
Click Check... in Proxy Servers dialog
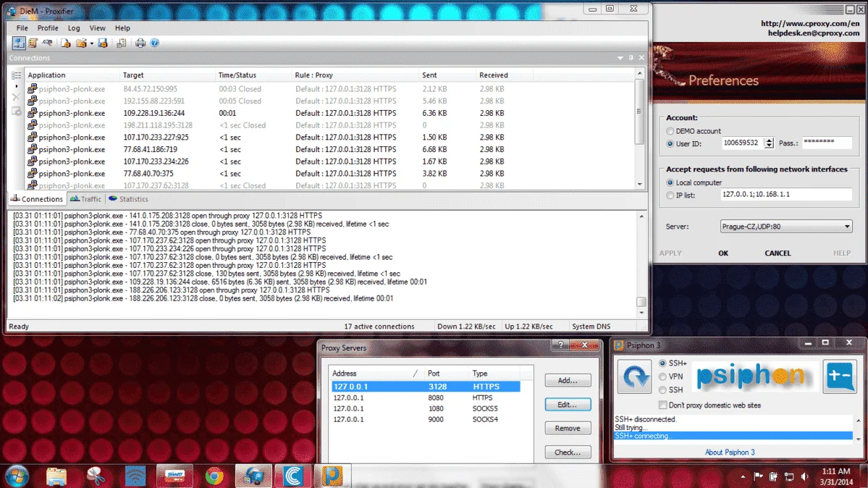pyautogui.click(x=568, y=453)
